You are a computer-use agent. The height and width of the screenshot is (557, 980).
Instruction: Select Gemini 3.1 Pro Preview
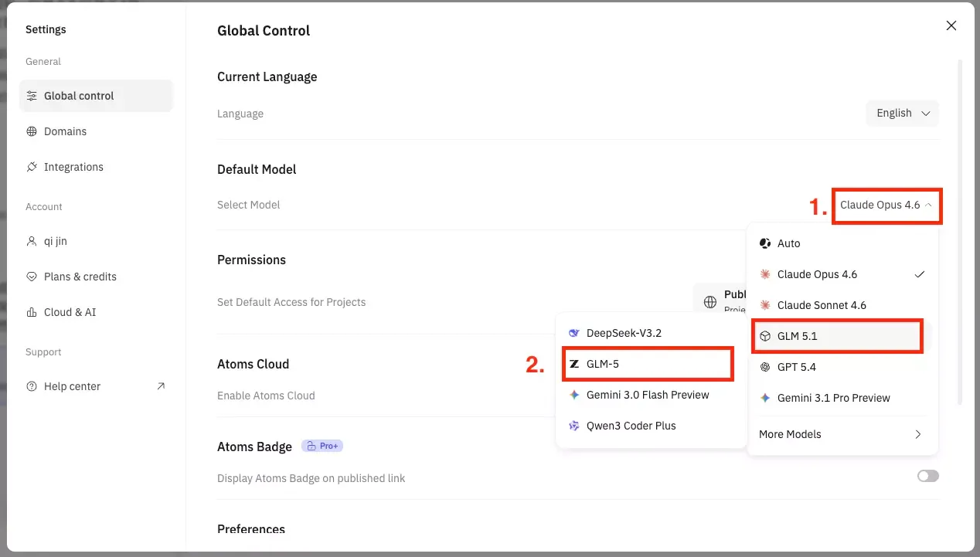click(x=842, y=398)
